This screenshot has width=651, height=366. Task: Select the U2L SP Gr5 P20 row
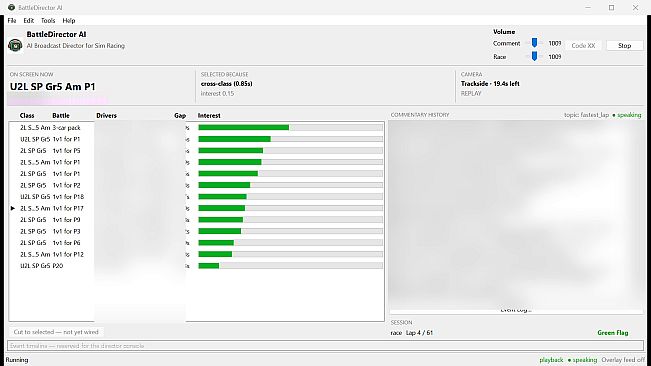click(x=196, y=266)
